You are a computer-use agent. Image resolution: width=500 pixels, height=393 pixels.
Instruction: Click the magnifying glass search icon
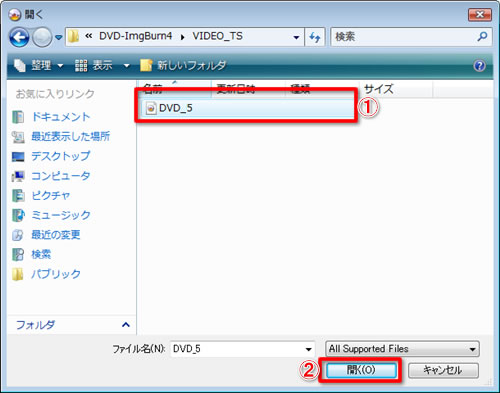click(482, 36)
